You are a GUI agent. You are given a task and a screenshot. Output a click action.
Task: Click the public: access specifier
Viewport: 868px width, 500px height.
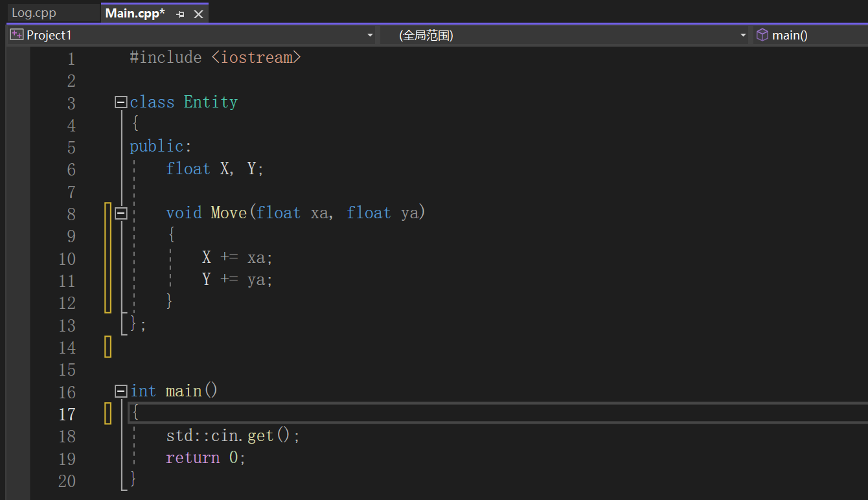coord(161,146)
